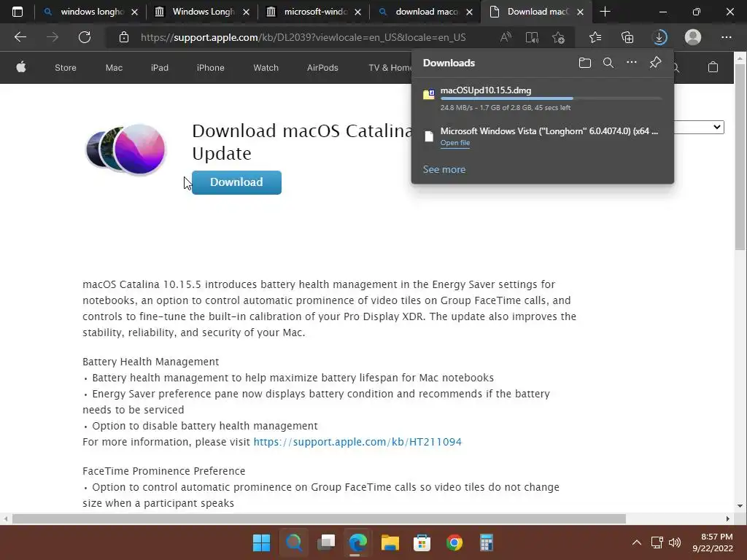This screenshot has width=747, height=560.
Task: Open the user profile avatar
Action: pos(693,37)
